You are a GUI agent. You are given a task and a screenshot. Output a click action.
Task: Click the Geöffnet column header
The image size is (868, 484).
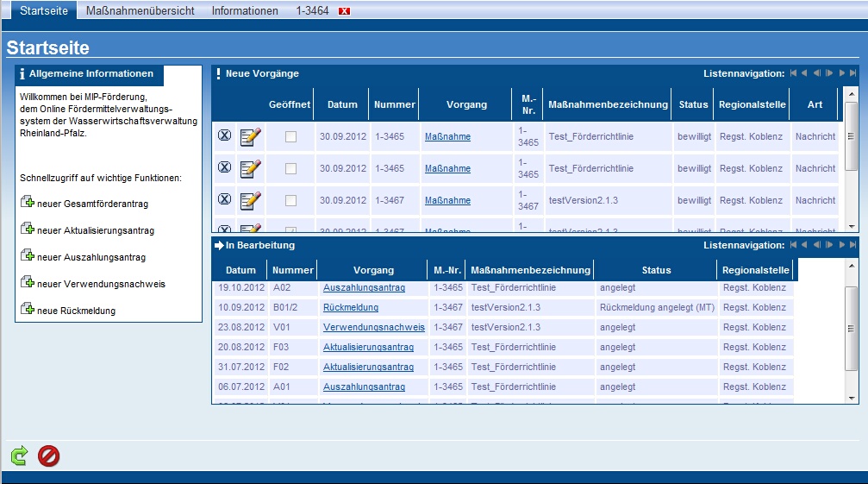coord(290,104)
